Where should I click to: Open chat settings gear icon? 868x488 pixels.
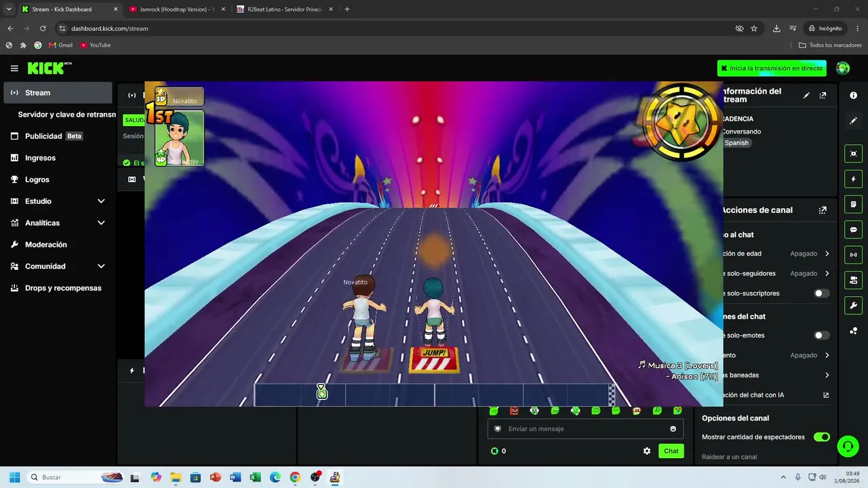647,451
